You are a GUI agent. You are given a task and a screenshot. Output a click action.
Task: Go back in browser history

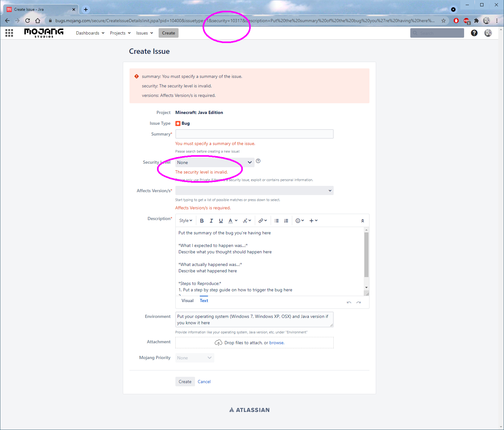[x=7, y=21]
